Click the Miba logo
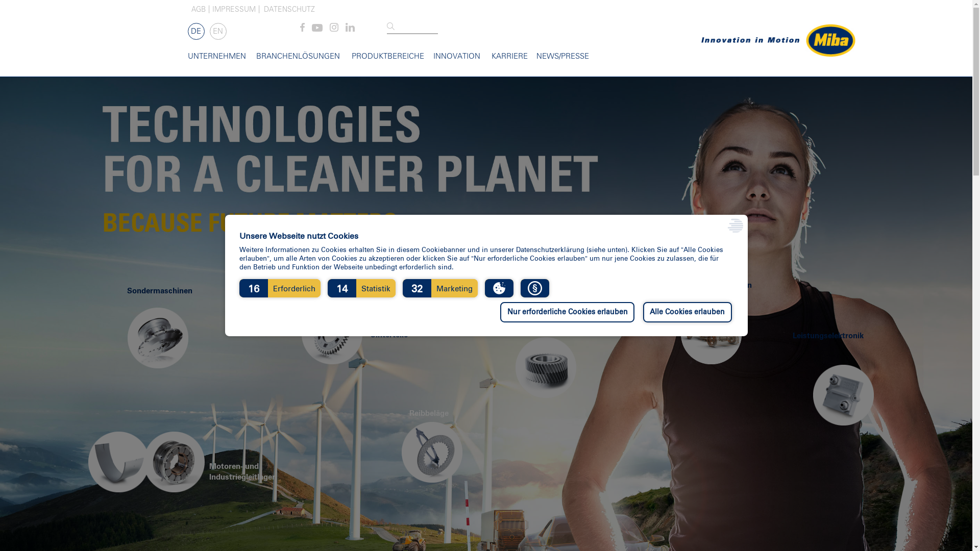The width and height of the screenshot is (980, 551). coord(830,40)
